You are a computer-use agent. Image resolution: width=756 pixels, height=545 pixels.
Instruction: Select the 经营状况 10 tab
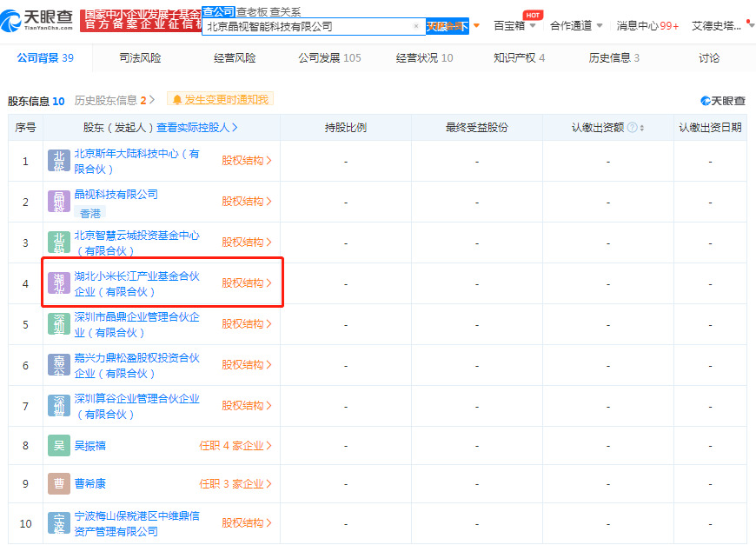click(424, 58)
